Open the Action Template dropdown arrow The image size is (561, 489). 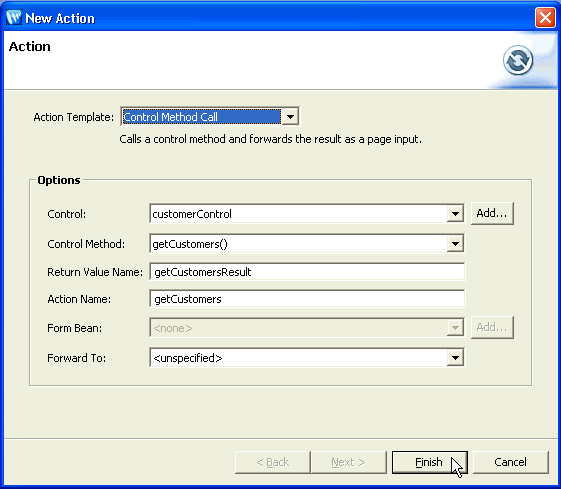[290, 117]
